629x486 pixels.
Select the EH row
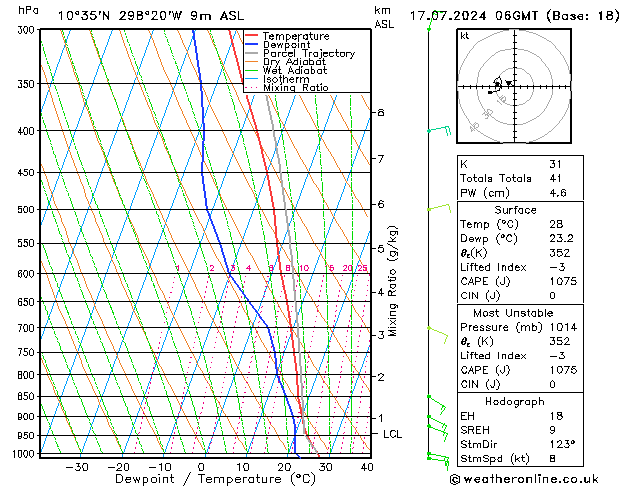tap(520, 416)
